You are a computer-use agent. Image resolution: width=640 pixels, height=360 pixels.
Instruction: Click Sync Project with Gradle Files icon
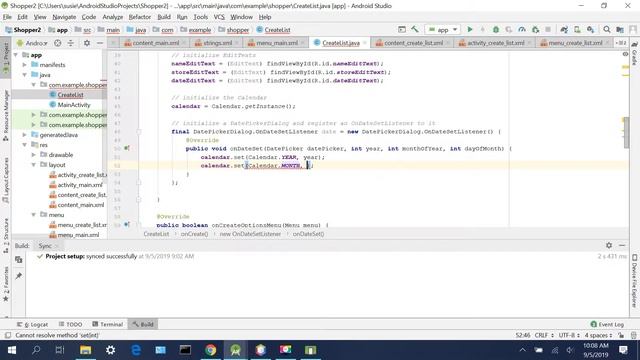pos(564,29)
